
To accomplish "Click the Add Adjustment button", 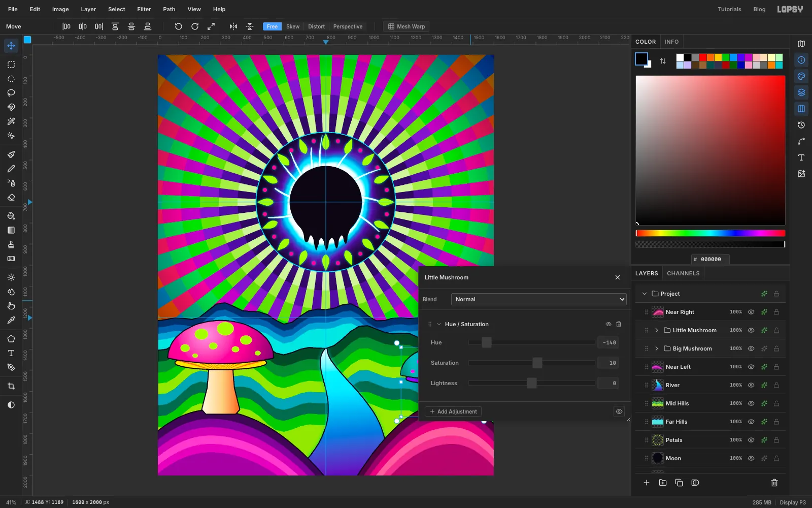I will [x=453, y=411].
